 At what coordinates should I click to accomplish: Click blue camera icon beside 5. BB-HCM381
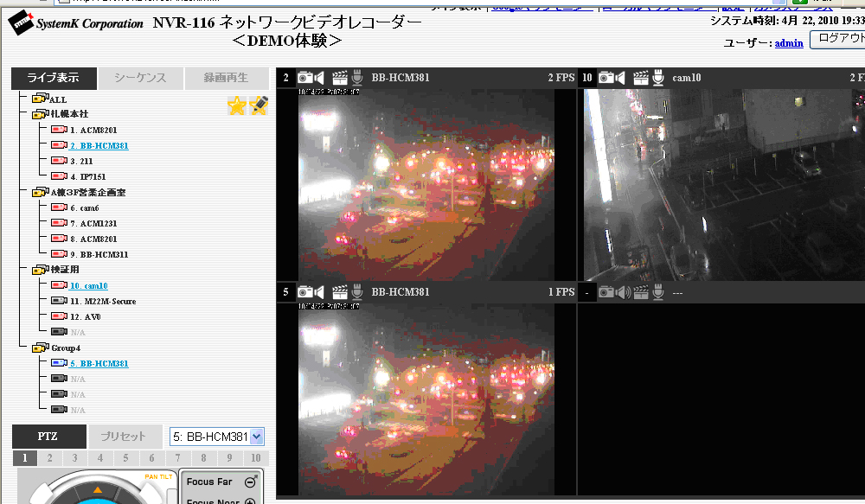tap(59, 363)
